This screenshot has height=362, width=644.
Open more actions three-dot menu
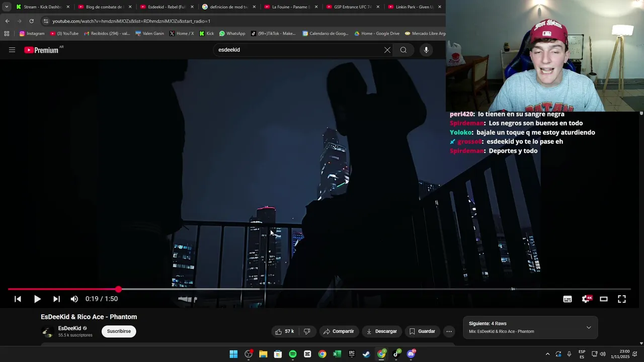coord(449,331)
